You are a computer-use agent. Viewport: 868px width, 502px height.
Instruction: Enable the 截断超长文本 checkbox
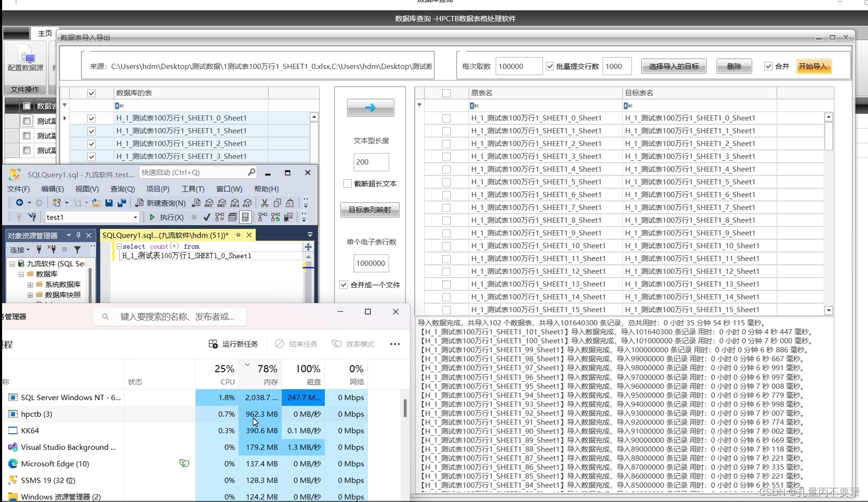(347, 183)
